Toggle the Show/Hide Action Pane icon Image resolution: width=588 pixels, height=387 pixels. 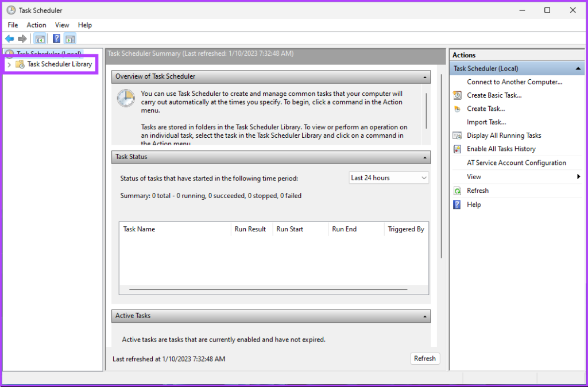(70, 38)
